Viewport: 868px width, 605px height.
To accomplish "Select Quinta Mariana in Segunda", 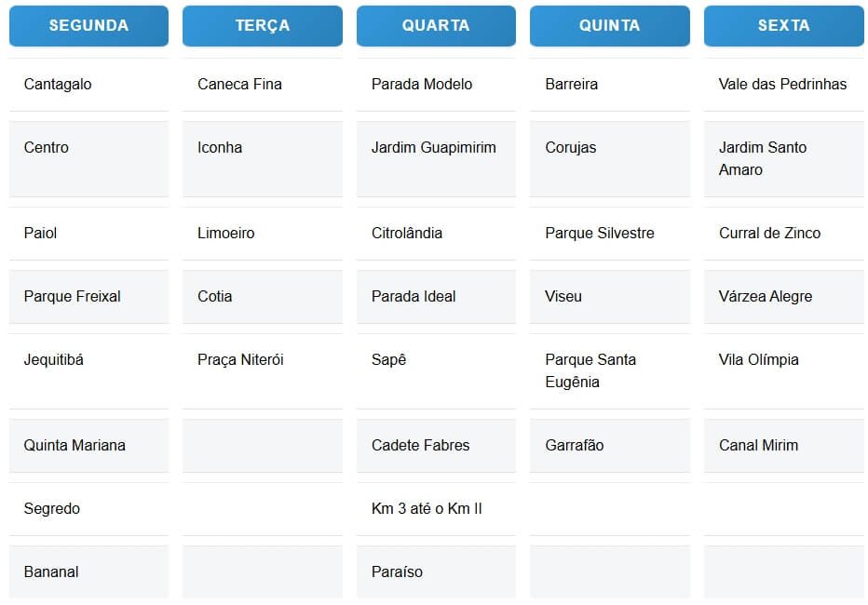I will click(75, 445).
